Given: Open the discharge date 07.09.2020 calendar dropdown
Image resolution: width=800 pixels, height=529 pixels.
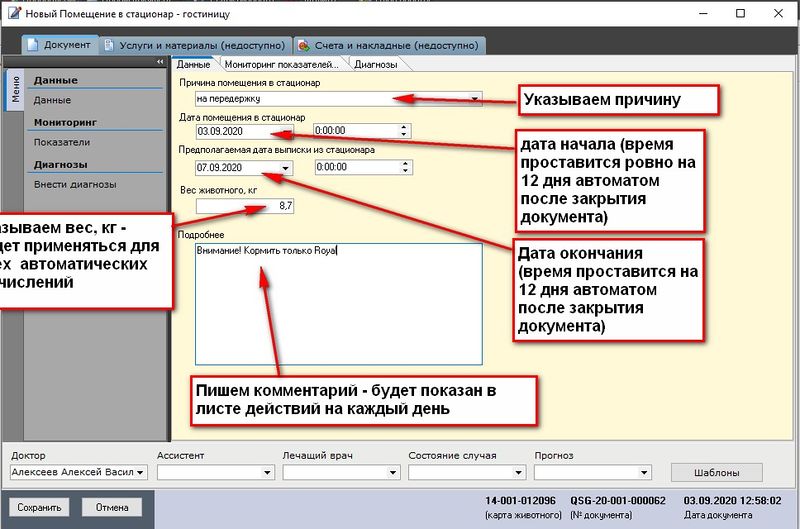Looking at the screenshot, I should [286, 168].
